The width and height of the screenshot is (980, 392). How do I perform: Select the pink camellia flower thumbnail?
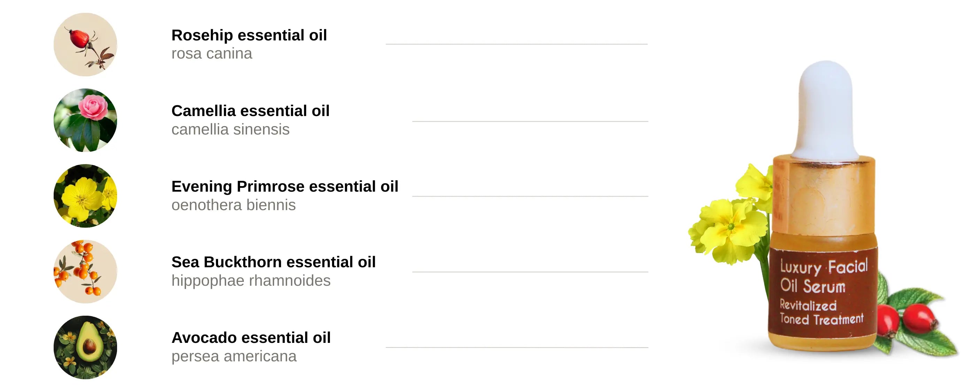[85, 120]
